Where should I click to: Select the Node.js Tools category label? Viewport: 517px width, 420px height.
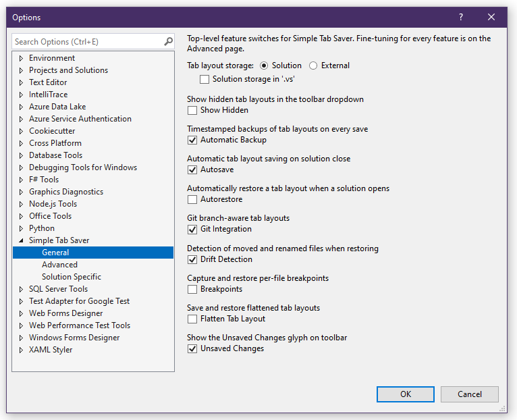pyautogui.click(x=53, y=204)
